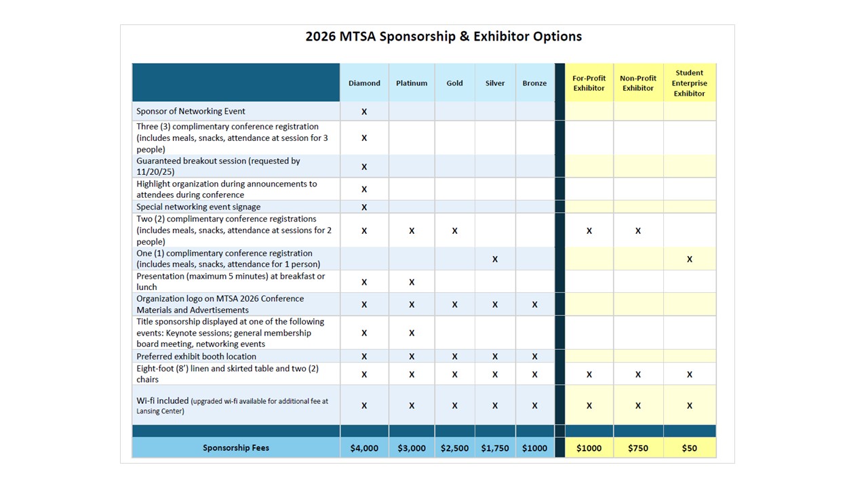This screenshot has height=488, width=868.
Task: Select the Non-Profit Exhibitor header cell
Action: tap(638, 83)
